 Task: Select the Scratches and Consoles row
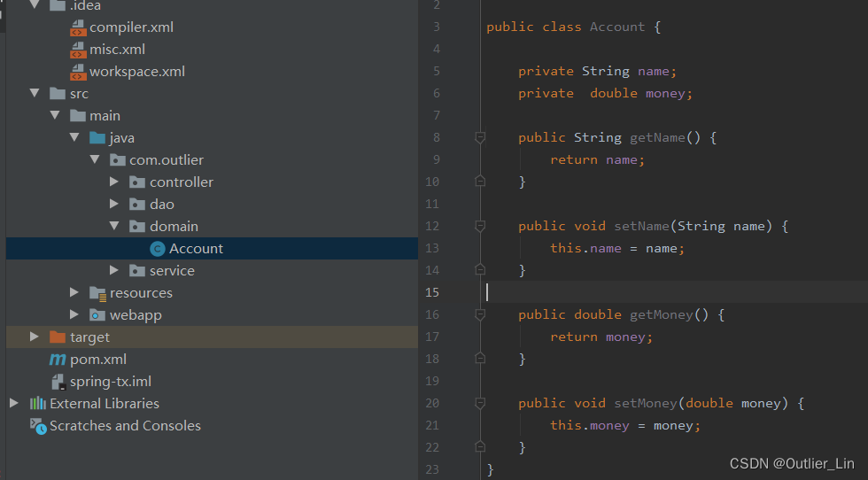click(125, 426)
